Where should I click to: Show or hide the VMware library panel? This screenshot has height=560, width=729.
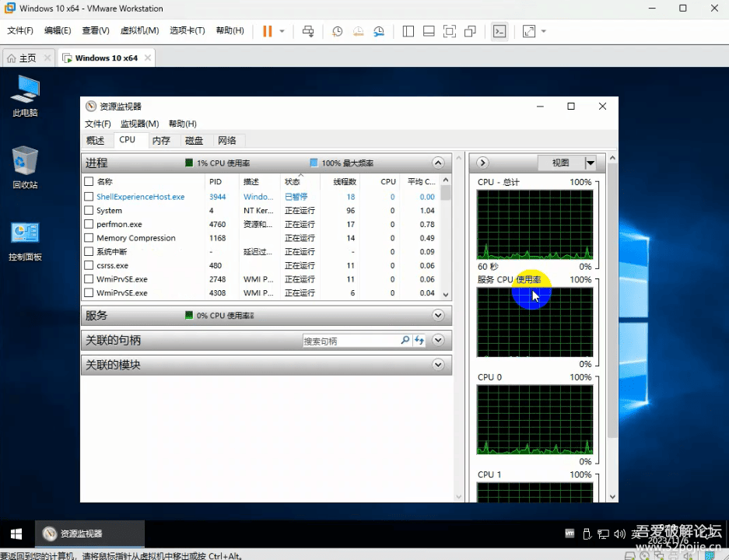(408, 31)
